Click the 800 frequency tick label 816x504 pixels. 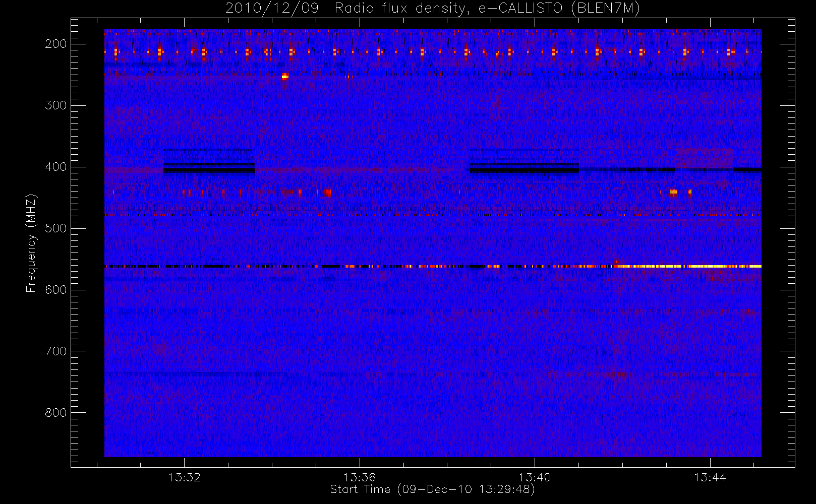coord(55,413)
